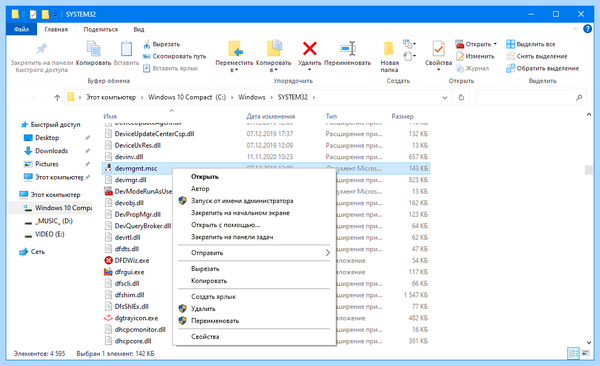Click the Вырезать scissors icon
Viewport: 600px width, 366px height.
tap(147, 44)
